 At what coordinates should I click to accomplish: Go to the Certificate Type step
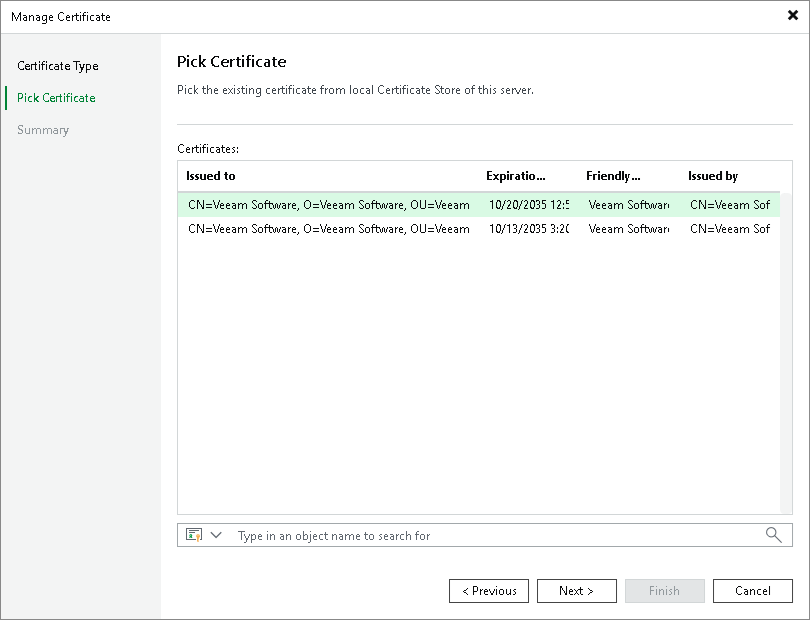[58, 66]
